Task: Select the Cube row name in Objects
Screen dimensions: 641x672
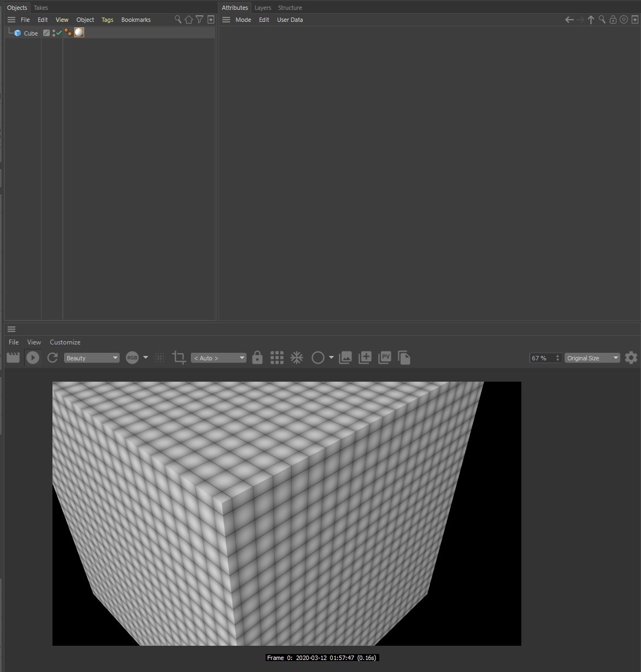Action: 31,33
